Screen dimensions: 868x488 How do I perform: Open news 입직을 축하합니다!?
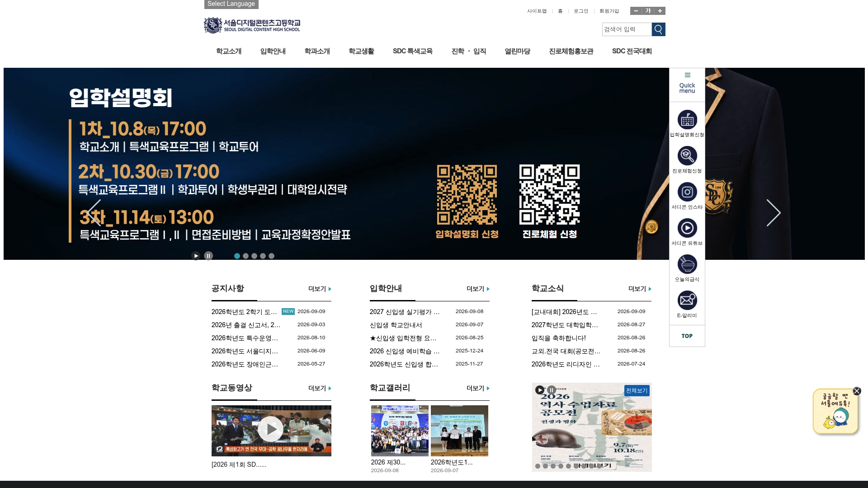(x=558, y=338)
